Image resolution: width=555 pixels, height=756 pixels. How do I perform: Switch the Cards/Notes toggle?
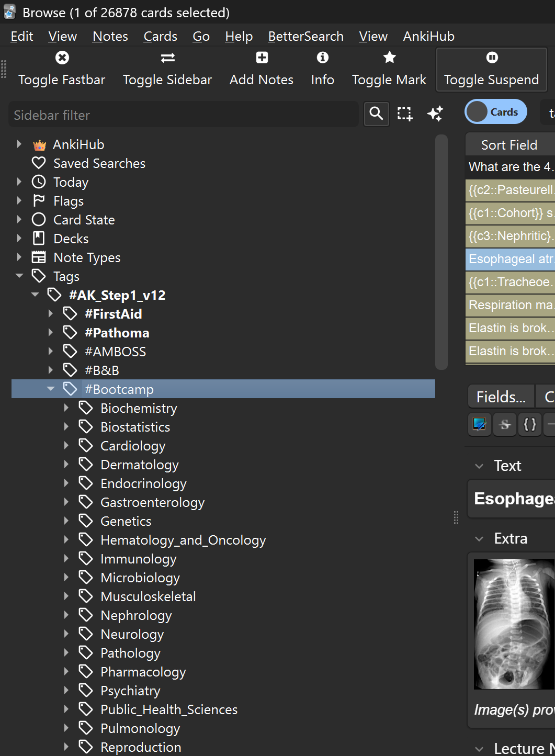(495, 112)
